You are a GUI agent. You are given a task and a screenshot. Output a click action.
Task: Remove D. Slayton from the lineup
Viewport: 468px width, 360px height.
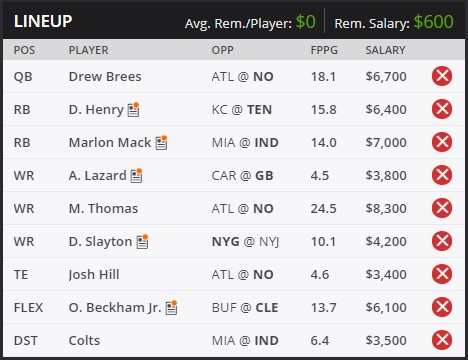click(x=442, y=241)
